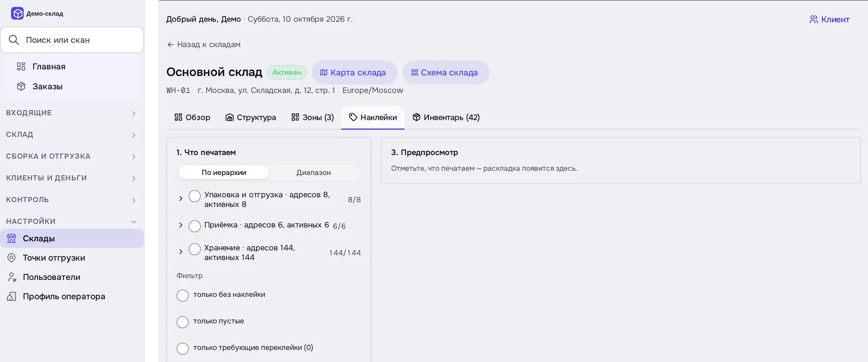Expand the Хранение tree row
Image resolution: width=868 pixels, height=362 pixels.
(x=181, y=251)
